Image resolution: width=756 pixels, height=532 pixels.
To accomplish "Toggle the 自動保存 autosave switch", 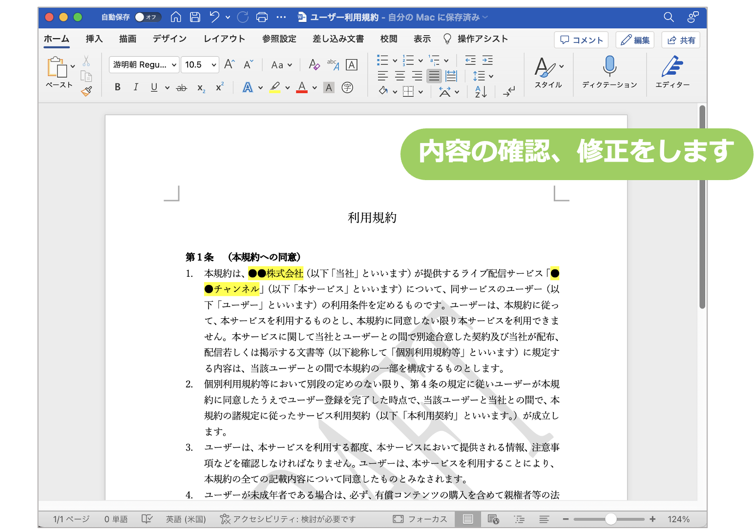I will click(148, 17).
